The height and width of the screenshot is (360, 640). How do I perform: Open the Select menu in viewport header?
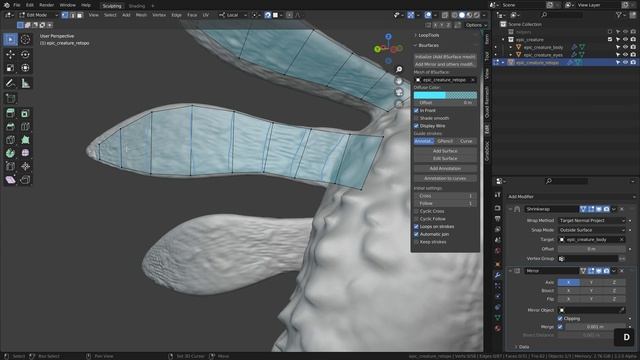pos(110,15)
